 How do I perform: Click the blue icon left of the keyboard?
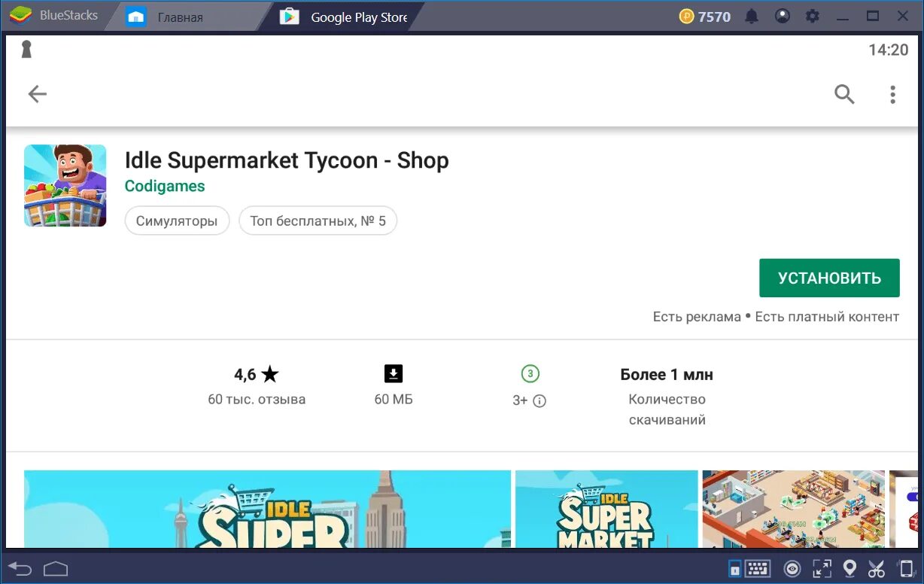(x=735, y=568)
